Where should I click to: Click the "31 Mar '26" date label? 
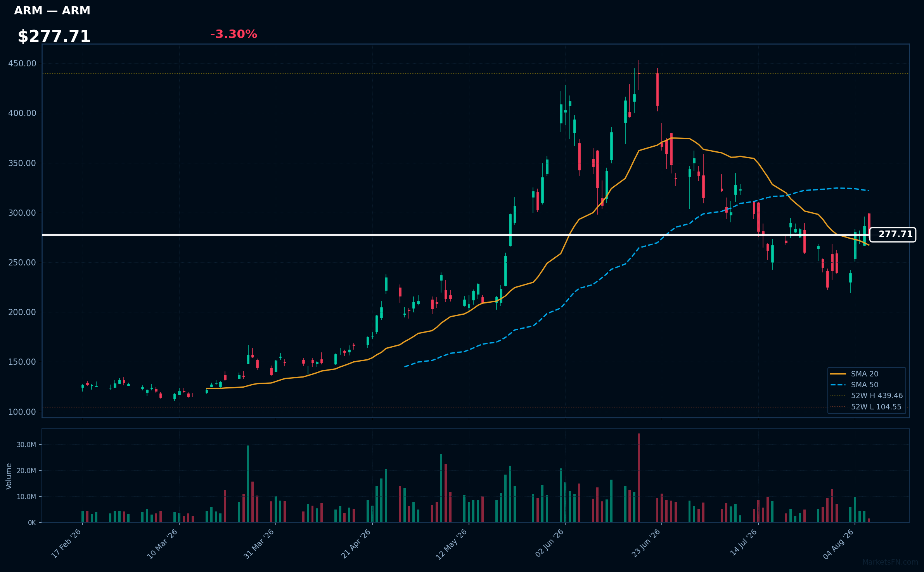[259, 544]
